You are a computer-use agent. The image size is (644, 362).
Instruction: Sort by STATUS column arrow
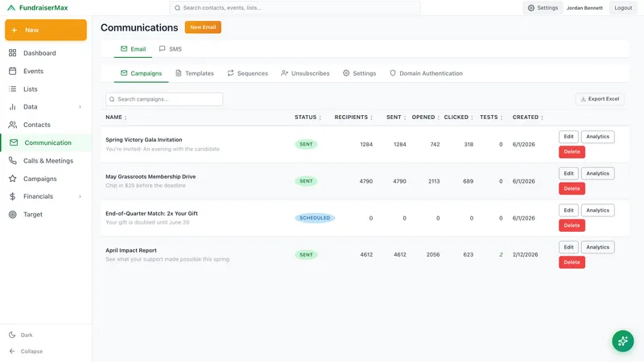pyautogui.click(x=320, y=117)
